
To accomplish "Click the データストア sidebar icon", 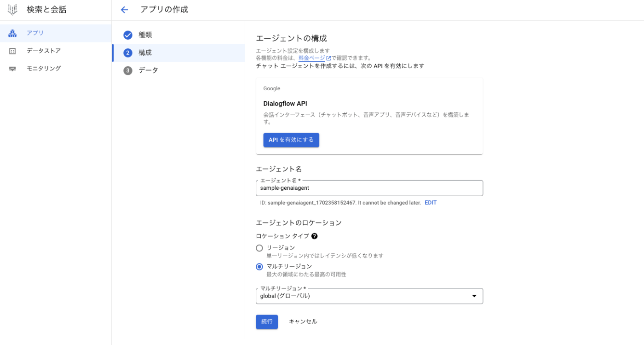I will (12, 51).
